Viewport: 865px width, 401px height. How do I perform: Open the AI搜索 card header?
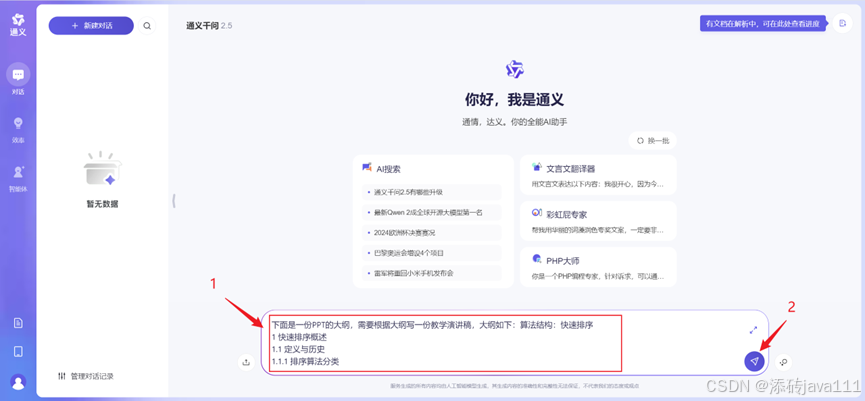381,169
